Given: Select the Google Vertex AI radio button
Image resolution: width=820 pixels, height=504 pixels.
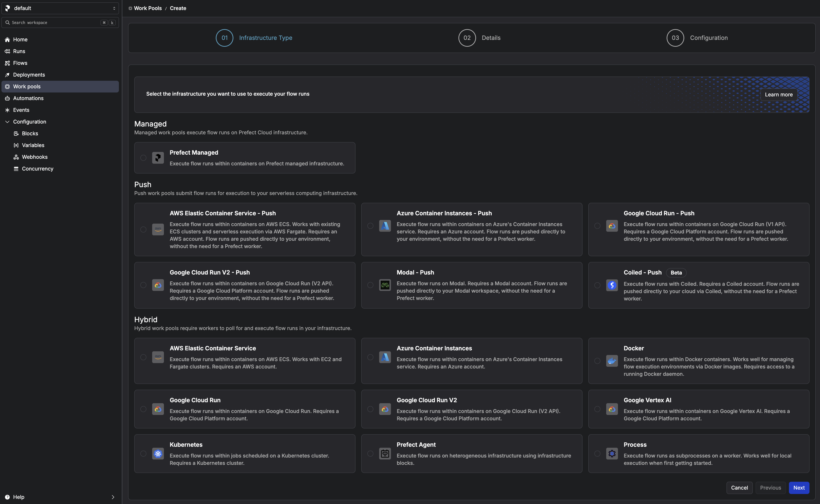Looking at the screenshot, I should [597, 409].
